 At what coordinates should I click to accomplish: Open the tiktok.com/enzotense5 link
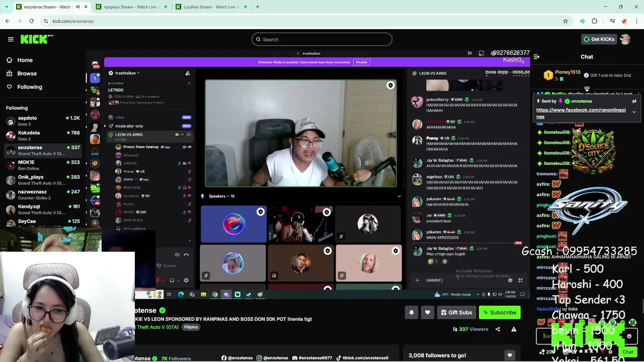tap(362, 358)
